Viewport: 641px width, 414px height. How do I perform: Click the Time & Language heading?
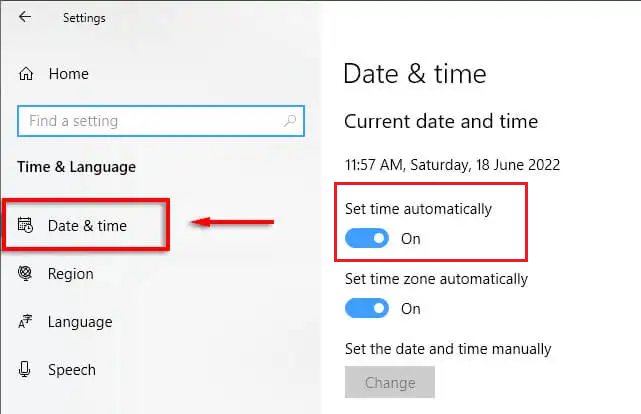coord(76,167)
